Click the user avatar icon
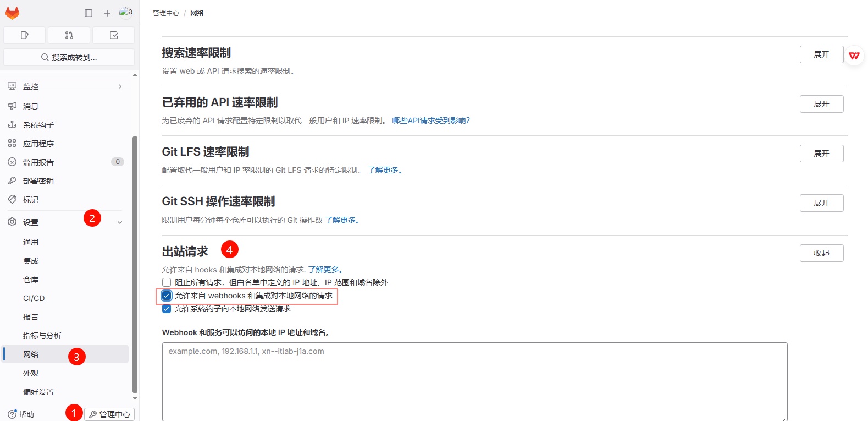Viewport: 868px width, 421px height. click(x=126, y=12)
